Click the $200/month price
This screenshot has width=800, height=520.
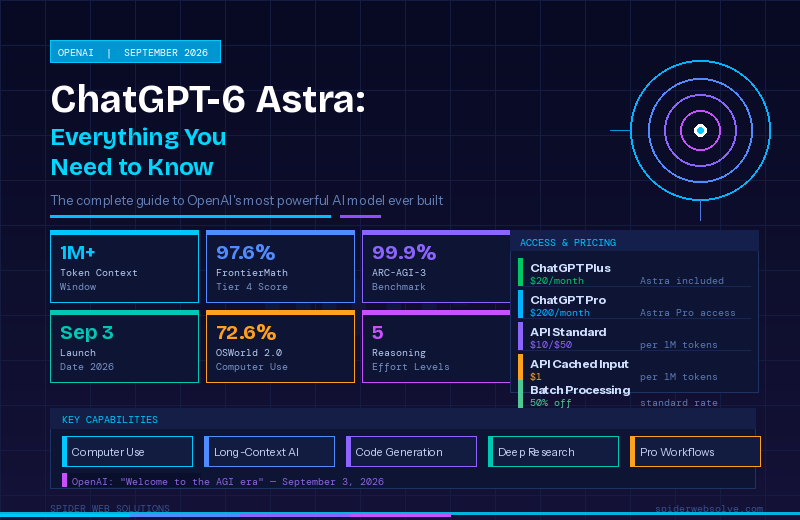[x=560, y=313]
